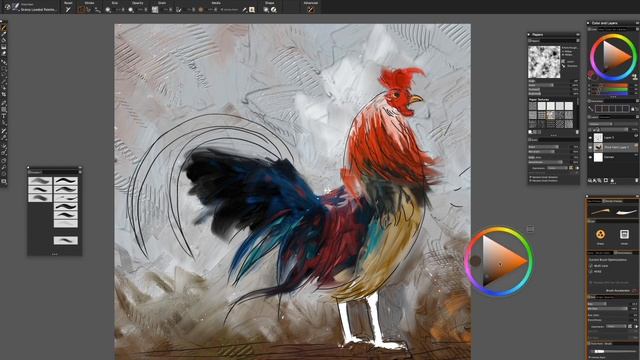Click the Opacity icon in the property bar

coord(131,9)
